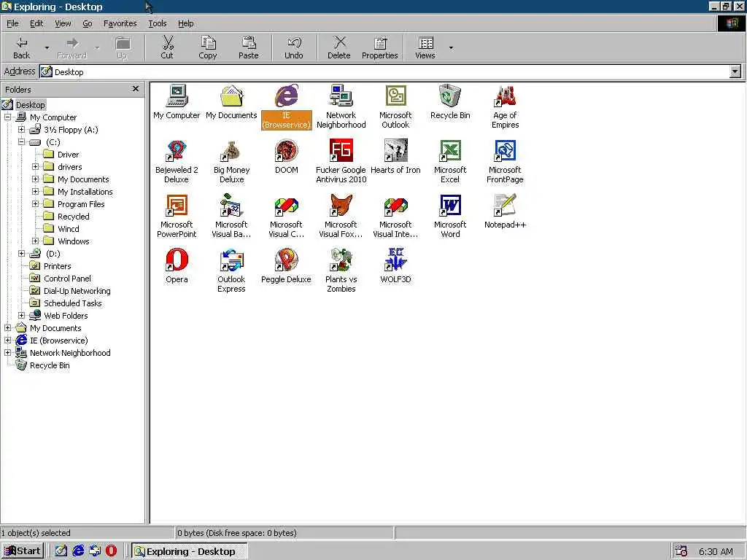Screen dimensions: 747x560
Task: Open the Tools menu
Action: click(158, 23)
